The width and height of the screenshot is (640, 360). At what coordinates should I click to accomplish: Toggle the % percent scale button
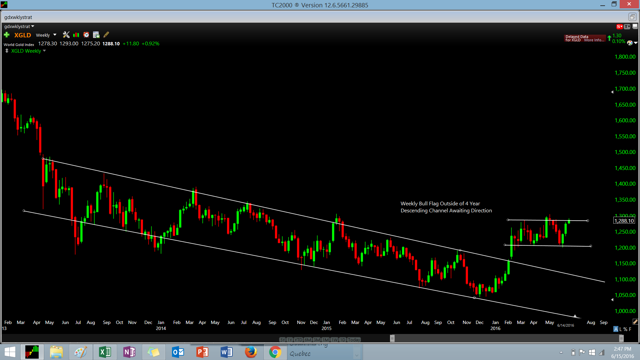point(626,329)
